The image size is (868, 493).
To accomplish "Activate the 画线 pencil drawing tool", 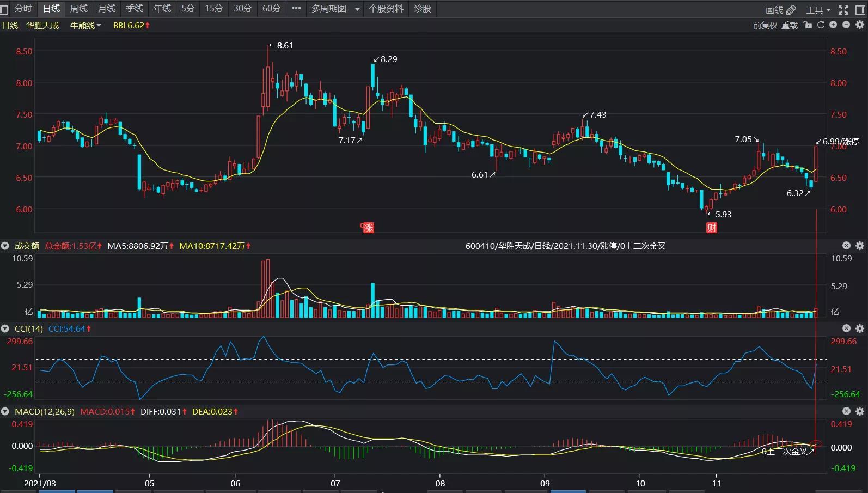I will pos(781,10).
